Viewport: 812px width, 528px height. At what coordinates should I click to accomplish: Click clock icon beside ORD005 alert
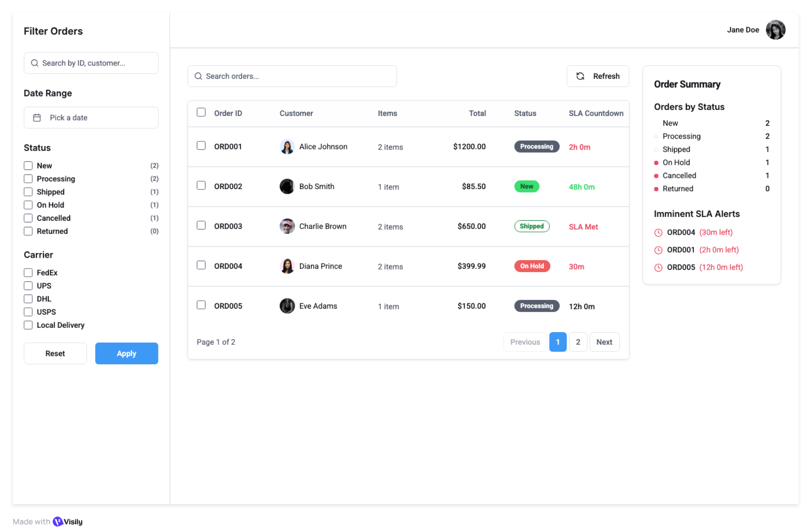point(658,267)
